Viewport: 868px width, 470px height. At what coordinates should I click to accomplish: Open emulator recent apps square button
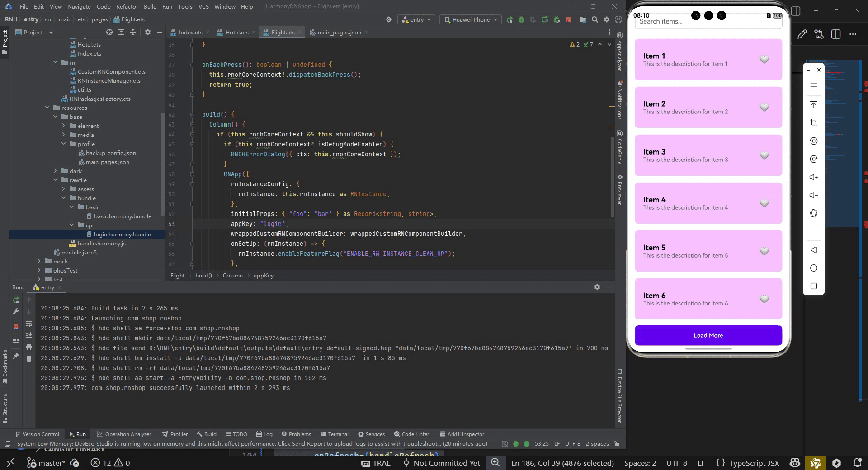(814, 286)
